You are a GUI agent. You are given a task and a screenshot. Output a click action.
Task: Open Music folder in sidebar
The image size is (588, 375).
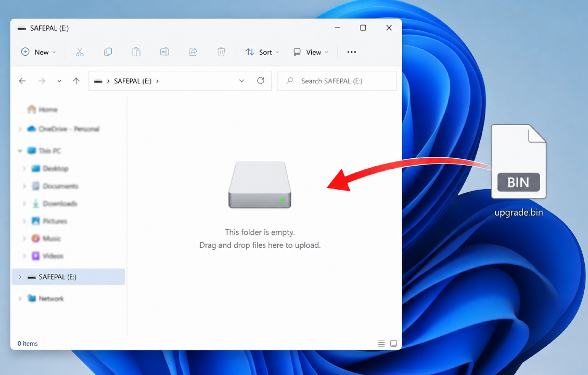[46, 239]
